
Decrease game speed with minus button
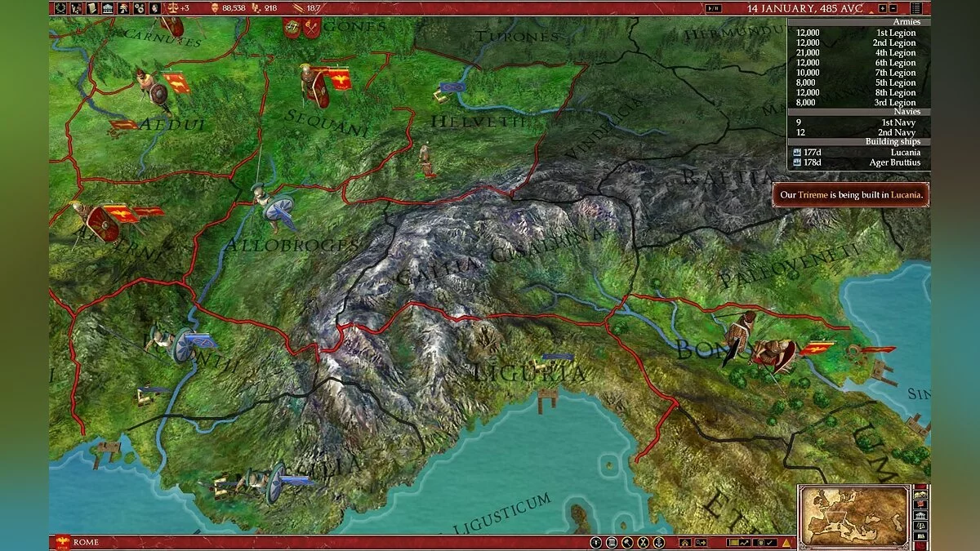point(893,8)
